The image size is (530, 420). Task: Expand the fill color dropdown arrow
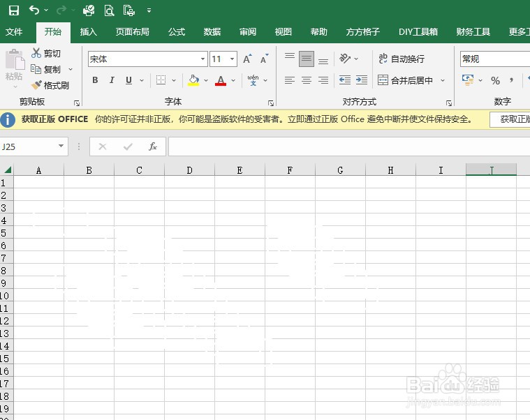click(x=206, y=80)
